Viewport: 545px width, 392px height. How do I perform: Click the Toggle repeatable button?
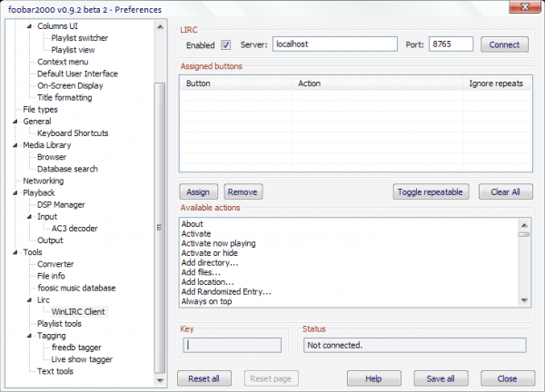click(431, 191)
